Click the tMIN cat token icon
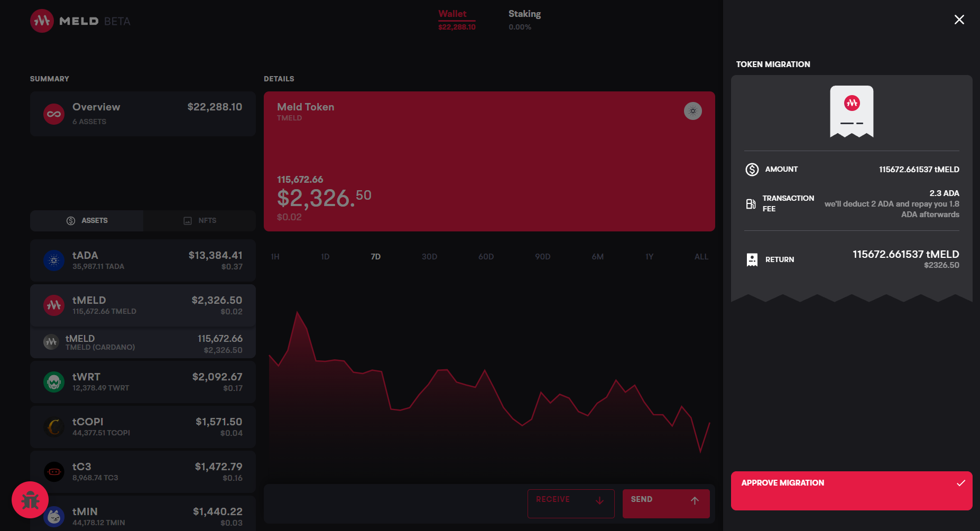The image size is (980, 531). tap(54, 517)
